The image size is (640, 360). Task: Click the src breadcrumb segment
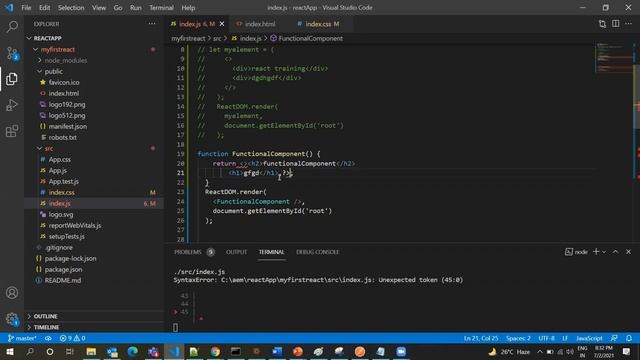(x=217, y=38)
